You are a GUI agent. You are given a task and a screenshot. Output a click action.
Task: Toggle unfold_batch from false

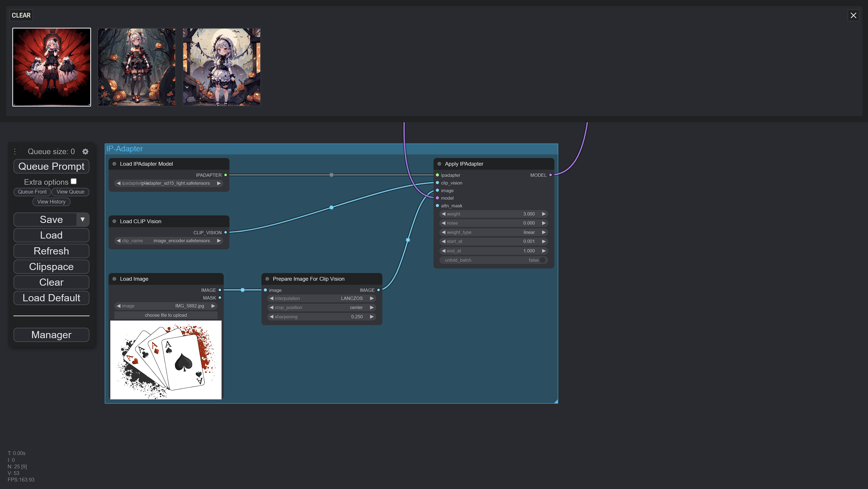(x=542, y=260)
